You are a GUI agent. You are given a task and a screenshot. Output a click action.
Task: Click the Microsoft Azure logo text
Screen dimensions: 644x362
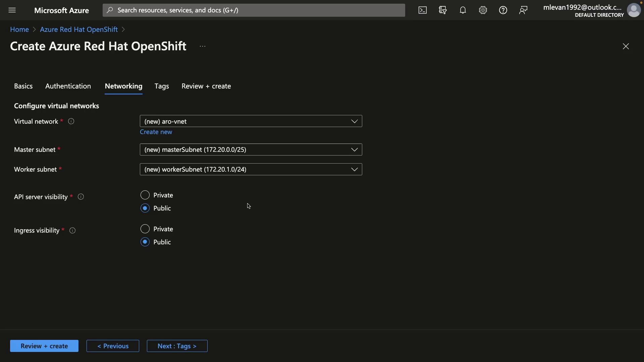(x=62, y=10)
